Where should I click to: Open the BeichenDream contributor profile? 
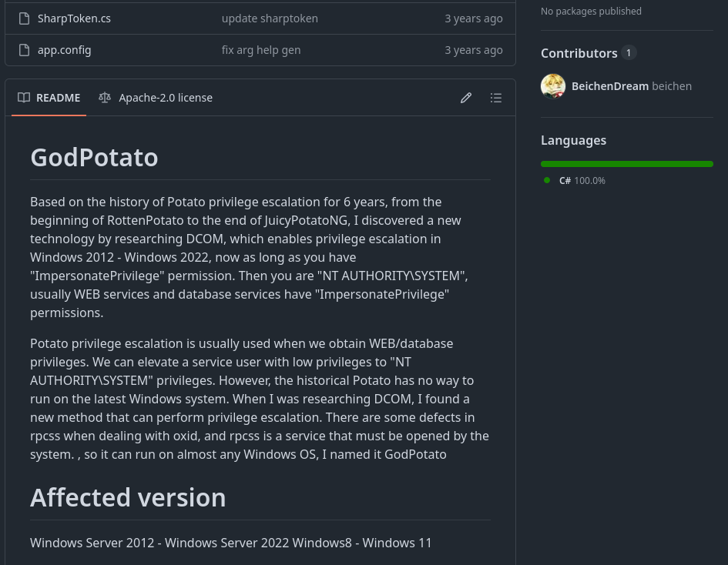(609, 86)
